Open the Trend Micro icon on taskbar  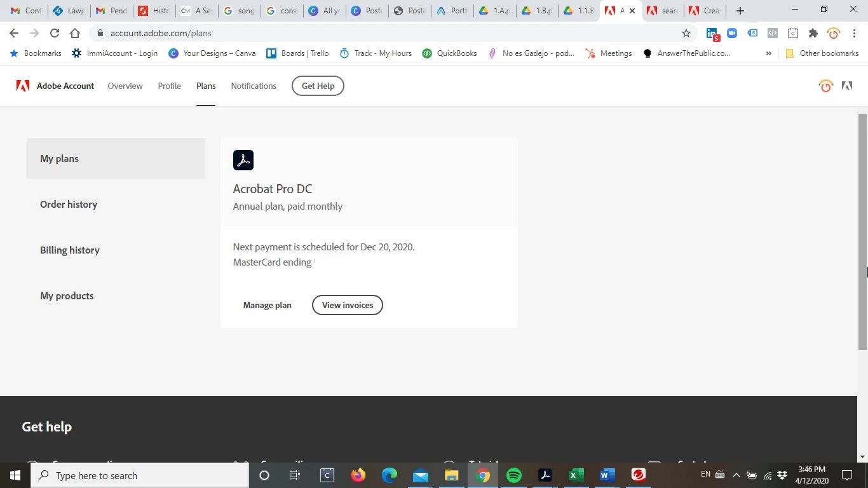(x=638, y=475)
